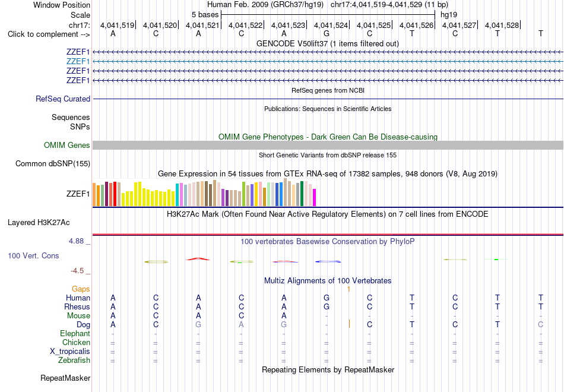Select the Human species label

pyautogui.click(x=78, y=298)
